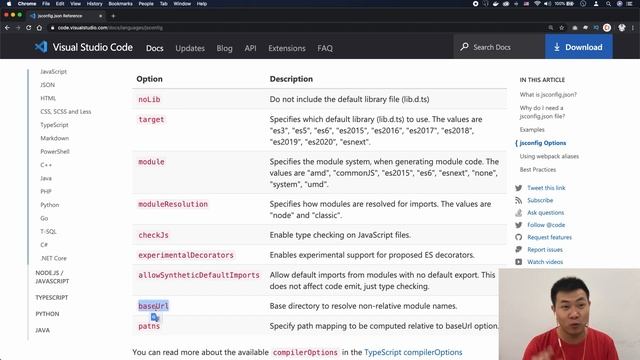Click the experimentalDecorators option name
Viewport: 640px width, 360px height.
tap(186, 255)
